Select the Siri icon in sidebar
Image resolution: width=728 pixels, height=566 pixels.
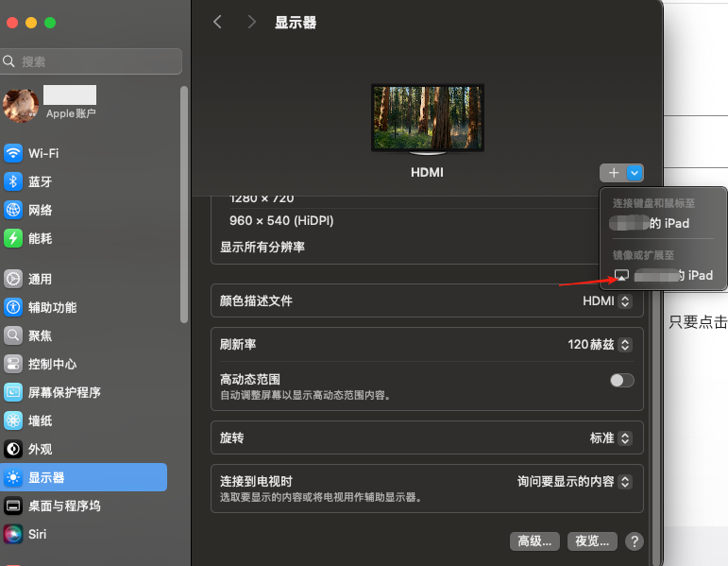[13, 534]
